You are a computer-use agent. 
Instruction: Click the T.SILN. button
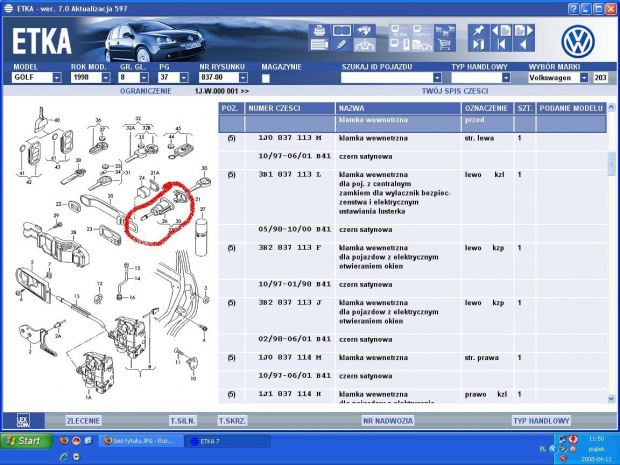point(183,421)
